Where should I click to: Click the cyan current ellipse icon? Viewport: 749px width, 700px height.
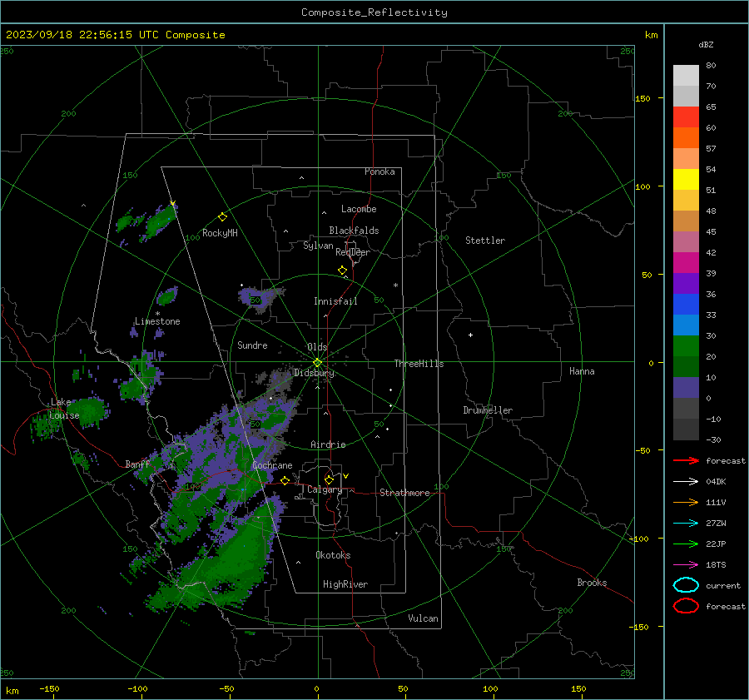point(686,585)
